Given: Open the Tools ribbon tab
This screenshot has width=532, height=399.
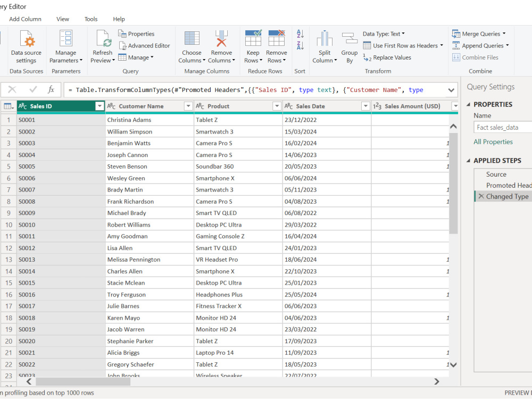Looking at the screenshot, I should [x=91, y=19].
